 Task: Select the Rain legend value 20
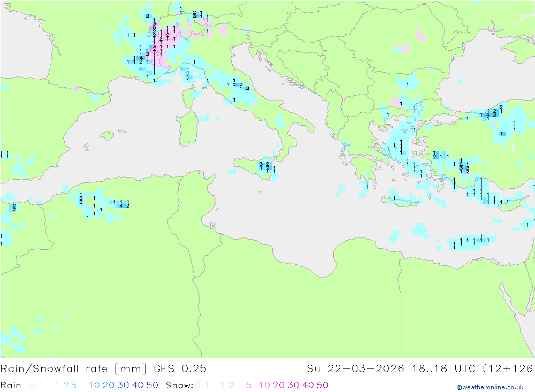(109, 385)
